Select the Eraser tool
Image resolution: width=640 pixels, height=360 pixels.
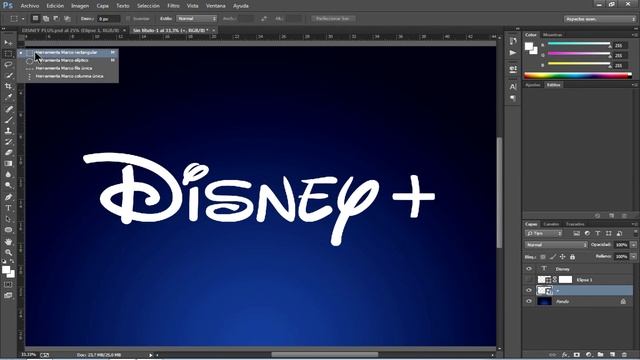click(x=8, y=153)
